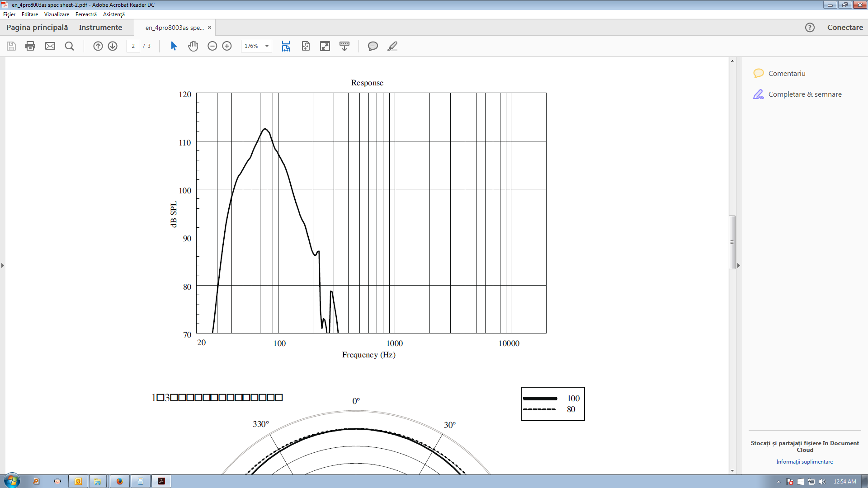868x488 pixels.
Task: Go to previous page arrow
Action: (98, 46)
